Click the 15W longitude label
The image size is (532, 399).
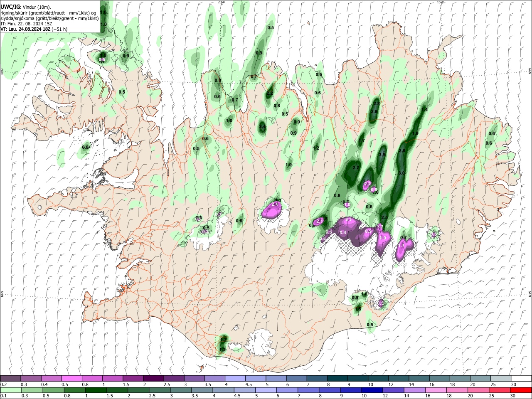point(440,2)
